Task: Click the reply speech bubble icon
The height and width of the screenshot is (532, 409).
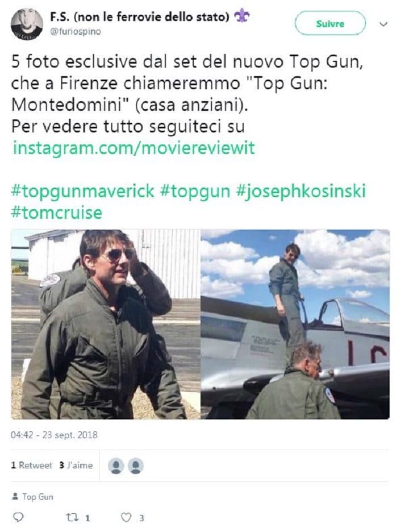Action: pyautogui.click(x=18, y=517)
